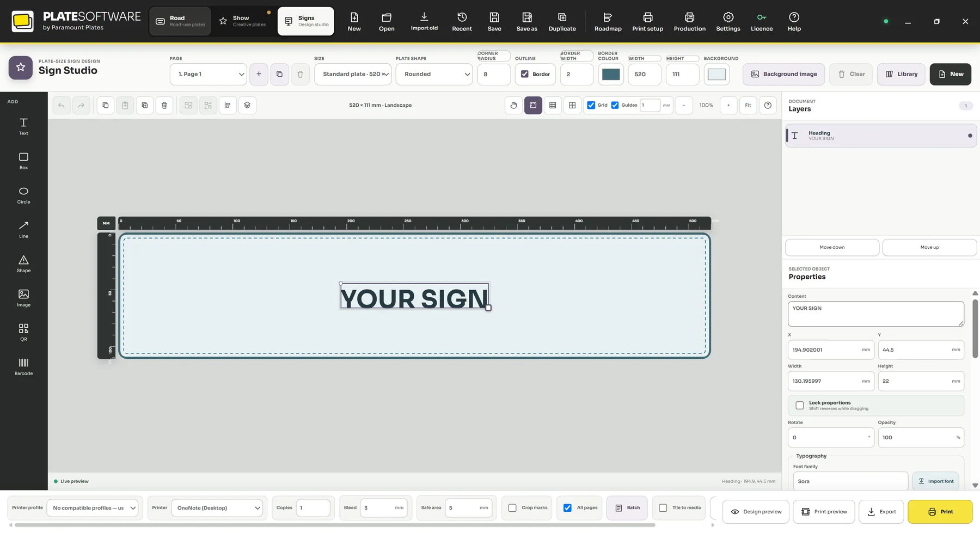
Task: Add a new page with plus button
Action: pyautogui.click(x=259, y=74)
